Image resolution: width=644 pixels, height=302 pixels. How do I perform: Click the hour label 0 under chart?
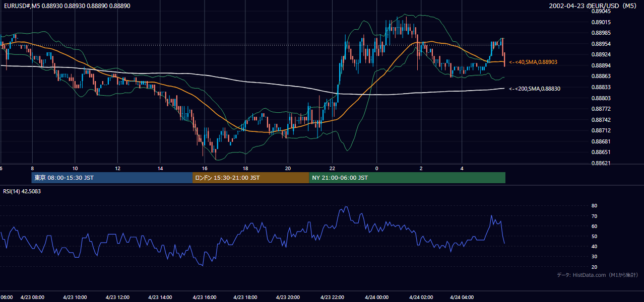click(x=376, y=168)
